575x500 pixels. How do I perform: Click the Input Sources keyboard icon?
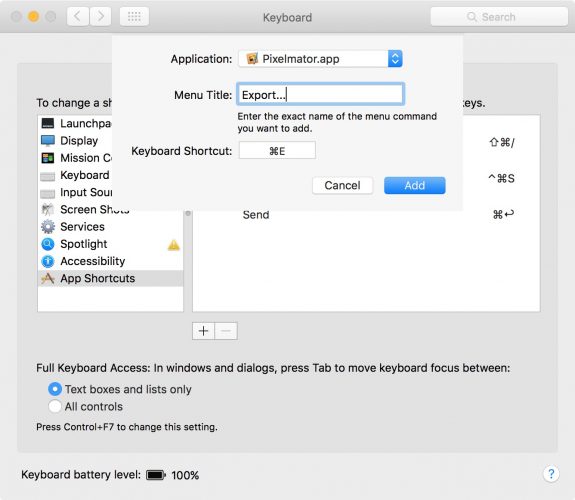click(48, 193)
